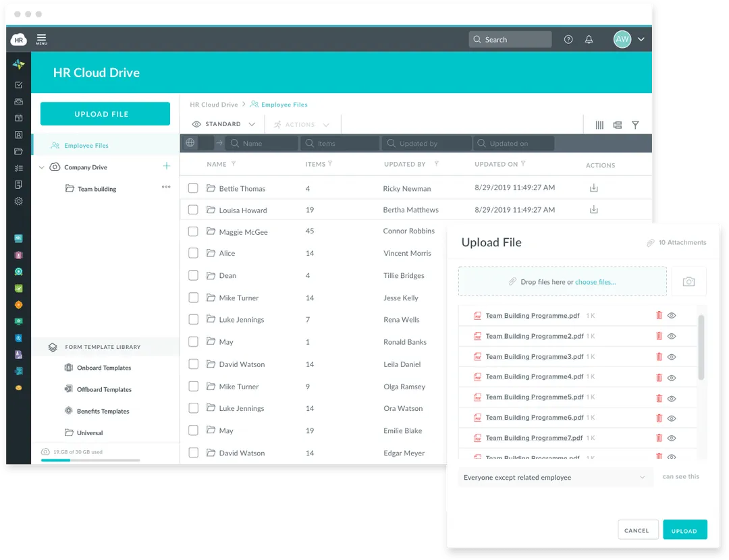Click the AW user avatar

pos(622,40)
